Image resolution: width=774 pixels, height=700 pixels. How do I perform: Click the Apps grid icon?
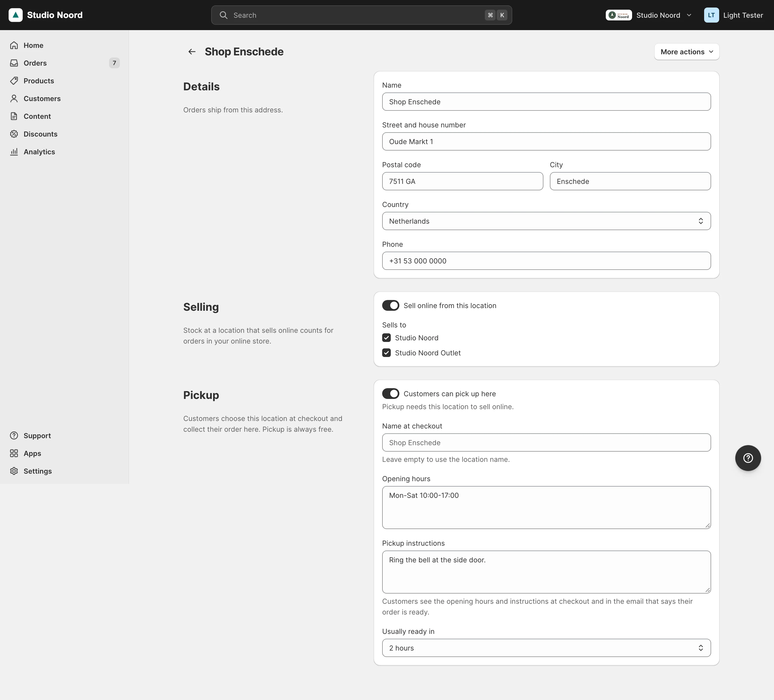coord(14,453)
